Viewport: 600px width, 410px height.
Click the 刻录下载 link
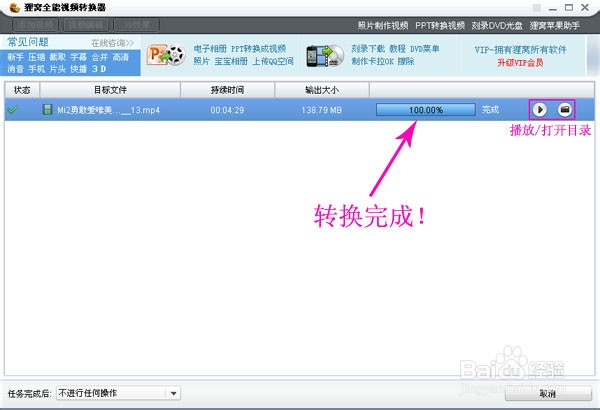tap(368, 49)
